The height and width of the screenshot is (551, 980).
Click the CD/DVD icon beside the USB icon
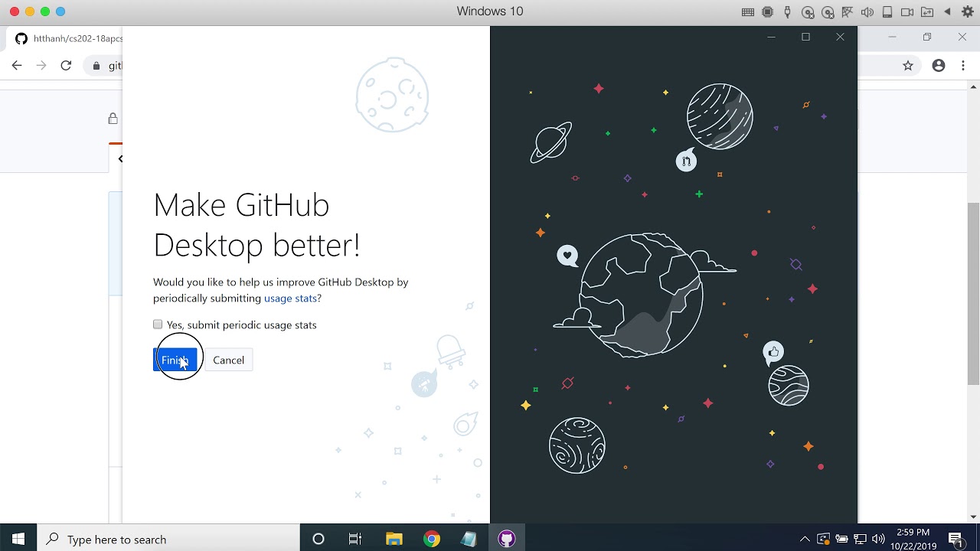click(808, 12)
